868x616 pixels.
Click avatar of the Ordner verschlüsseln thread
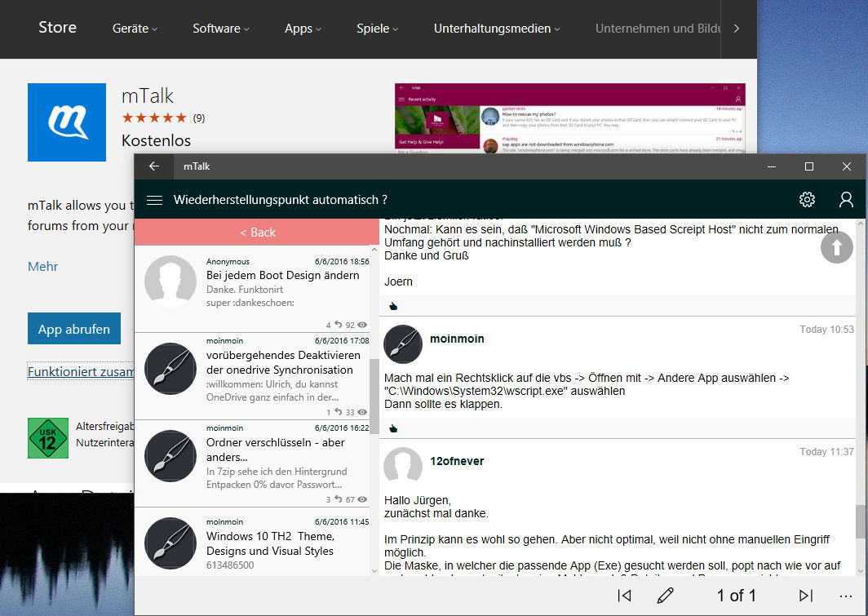(170, 456)
